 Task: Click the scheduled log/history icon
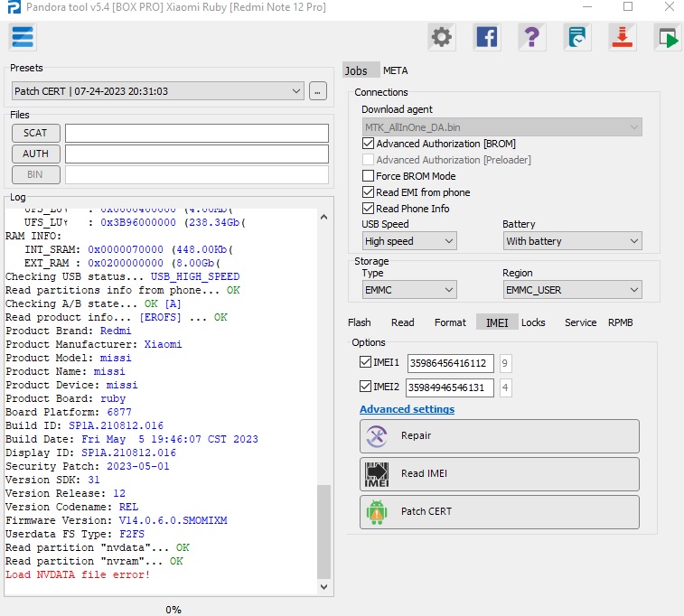point(576,37)
